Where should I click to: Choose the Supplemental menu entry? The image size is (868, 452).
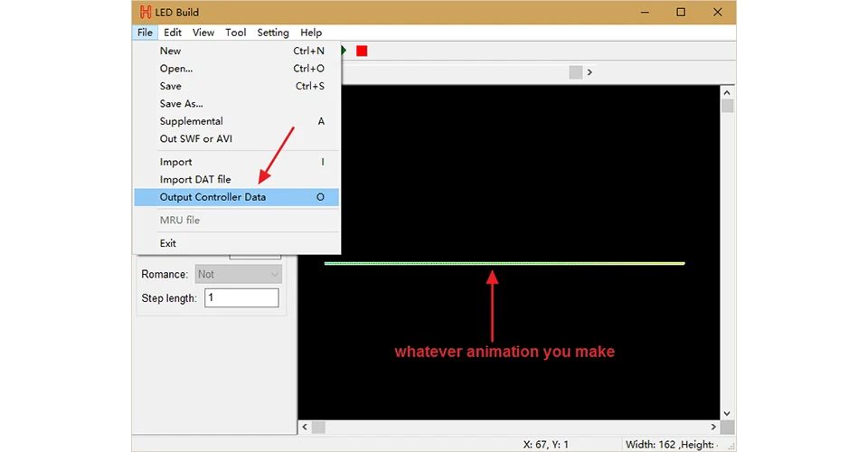[237, 121]
